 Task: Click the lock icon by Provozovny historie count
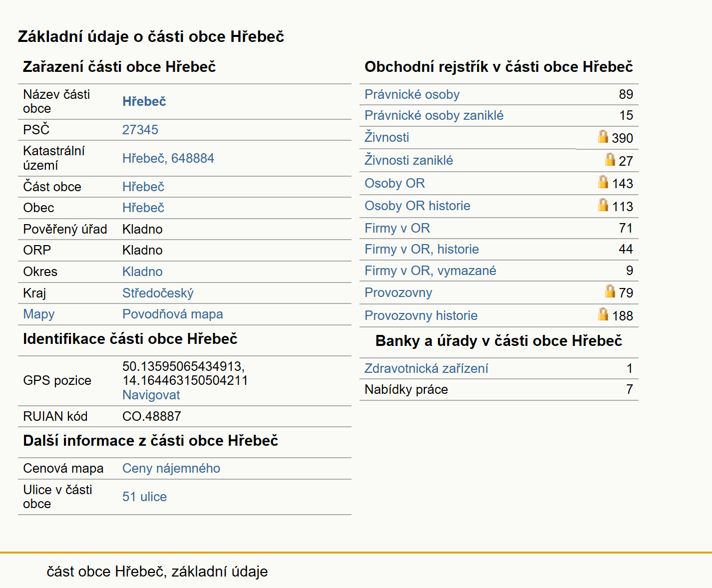(x=603, y=314)
